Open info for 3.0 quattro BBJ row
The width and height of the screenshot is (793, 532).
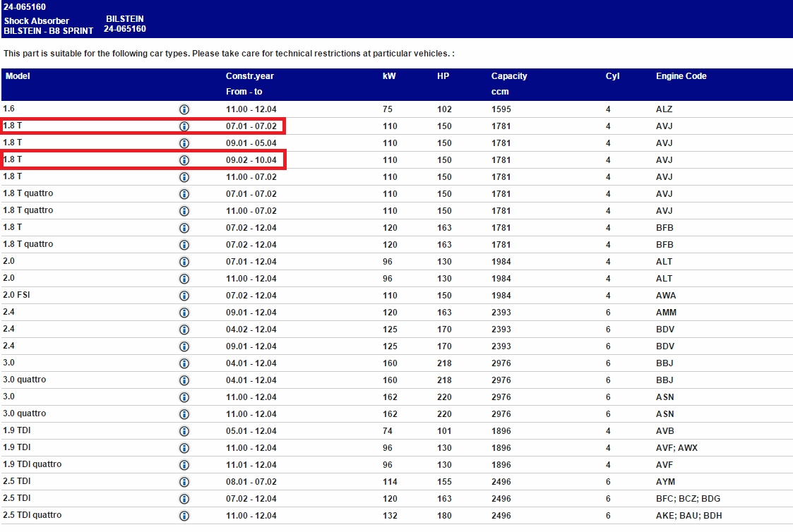coord(184,380)
